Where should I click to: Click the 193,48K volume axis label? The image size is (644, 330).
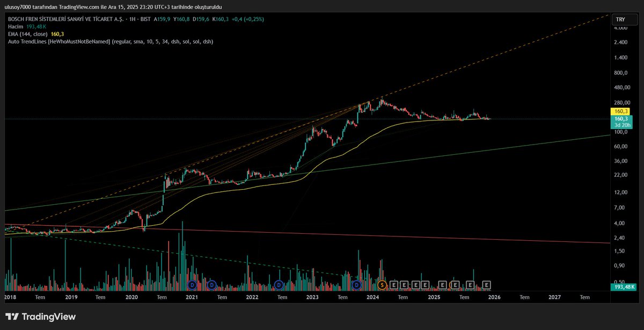[x=624, y=287]
